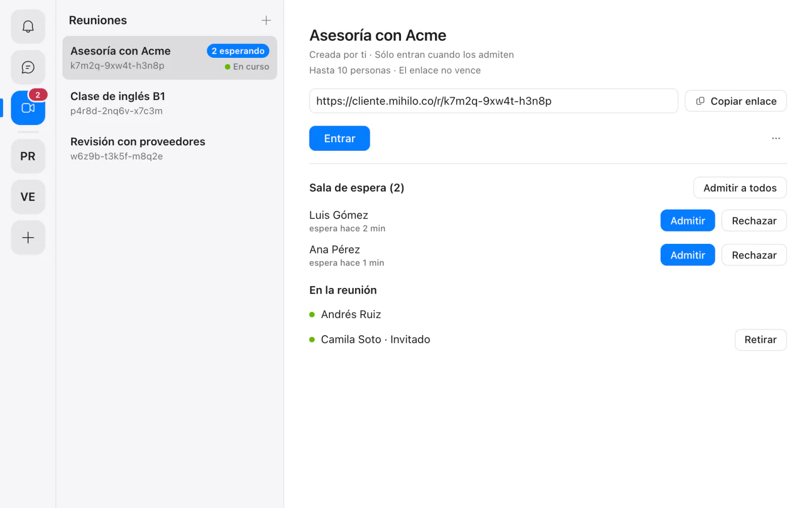812x508 pixels.
Task: Click the Reuniones panel title
Action: 98,20
